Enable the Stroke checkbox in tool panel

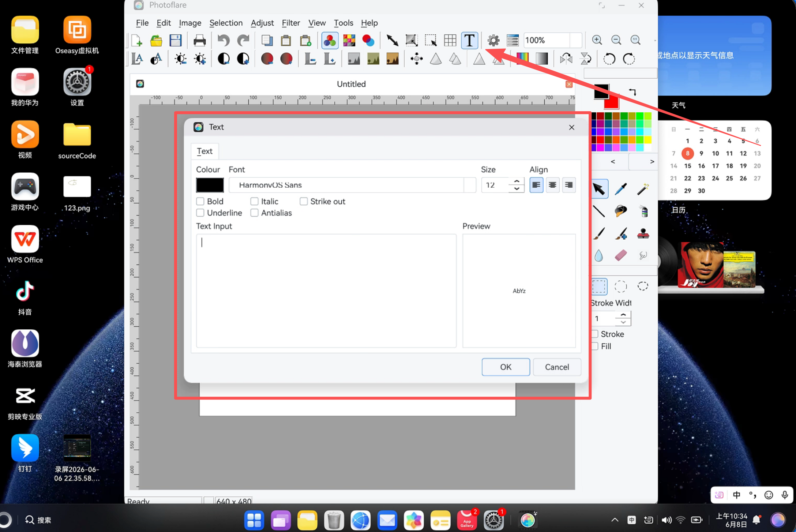pos(595,334)
